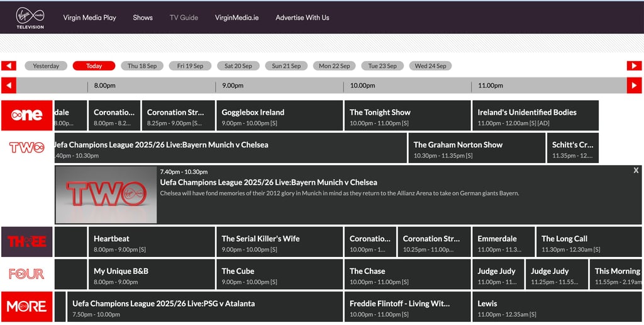Open the Lewis listing on More

point(557,307)
